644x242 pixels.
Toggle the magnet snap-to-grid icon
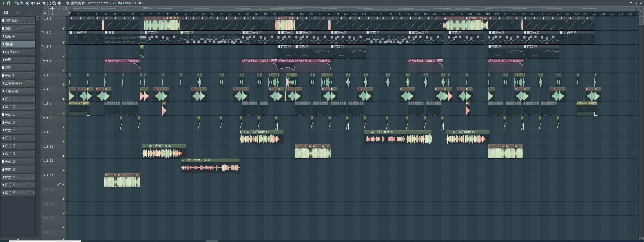pos(9,3)
